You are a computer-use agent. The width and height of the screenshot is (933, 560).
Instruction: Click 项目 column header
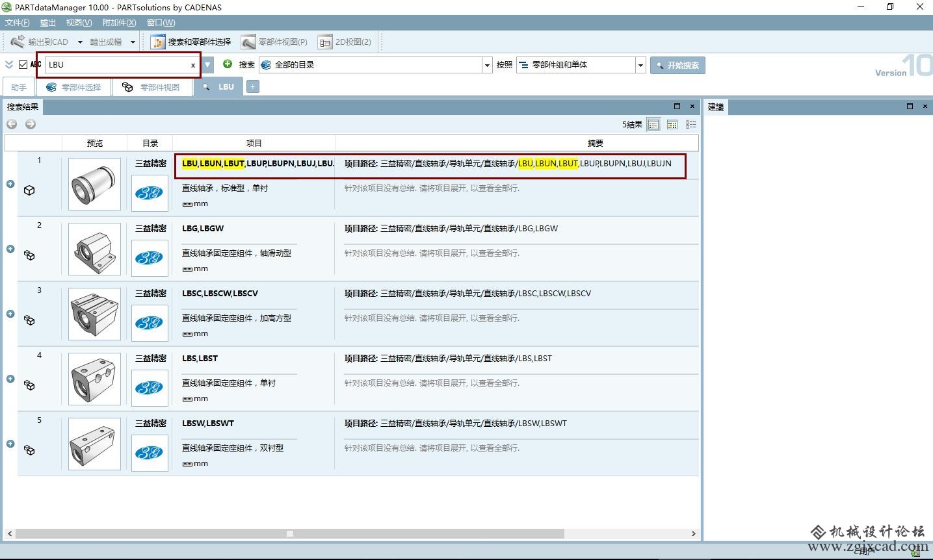(x=254, y=143)
